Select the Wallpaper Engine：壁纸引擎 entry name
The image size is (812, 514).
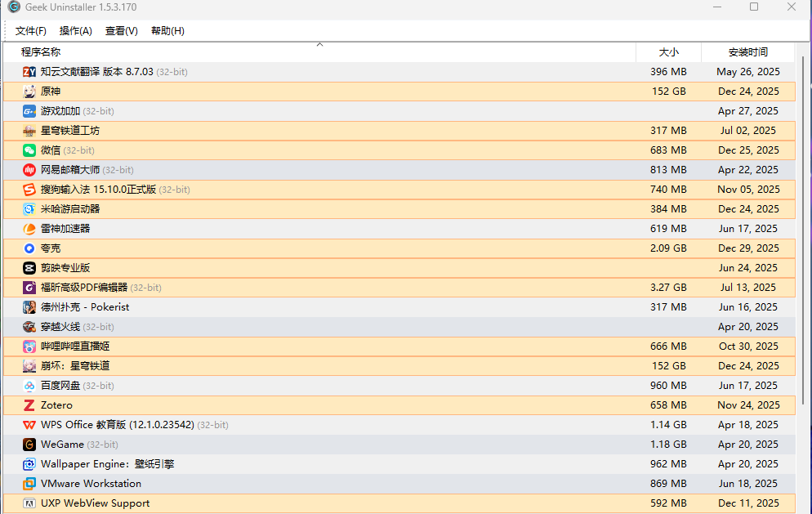(x=107, y=464)
